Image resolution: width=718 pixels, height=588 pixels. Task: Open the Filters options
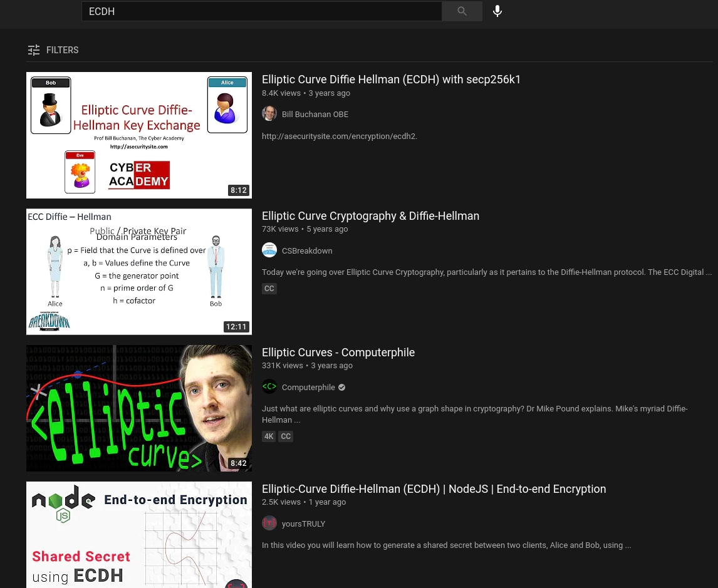53,50
